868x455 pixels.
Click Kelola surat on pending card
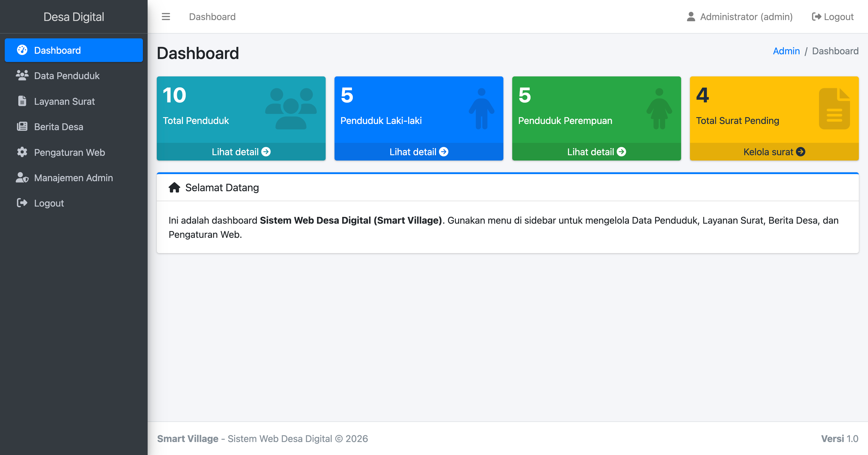(774, 152)
